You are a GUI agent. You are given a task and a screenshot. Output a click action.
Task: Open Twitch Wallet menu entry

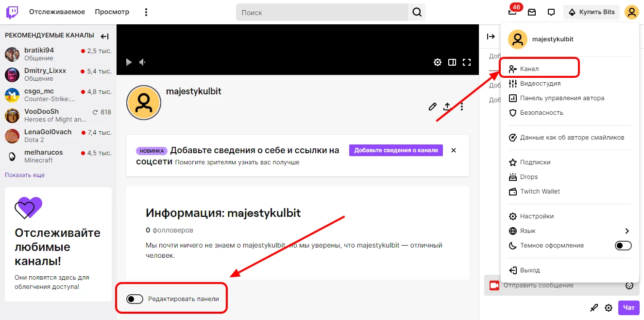point(570,192)
